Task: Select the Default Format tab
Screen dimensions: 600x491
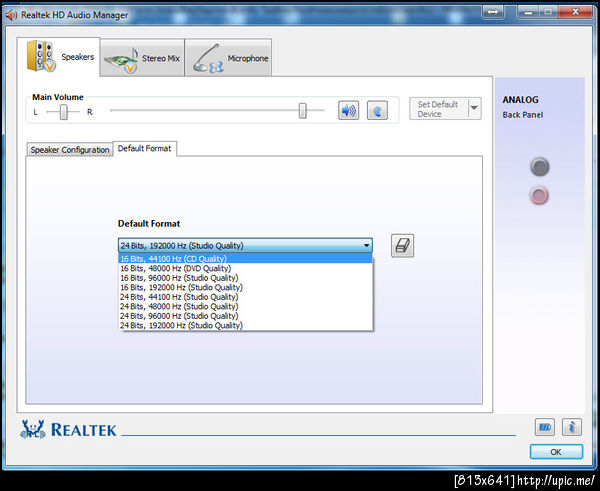Action: (x=145, y=148)
